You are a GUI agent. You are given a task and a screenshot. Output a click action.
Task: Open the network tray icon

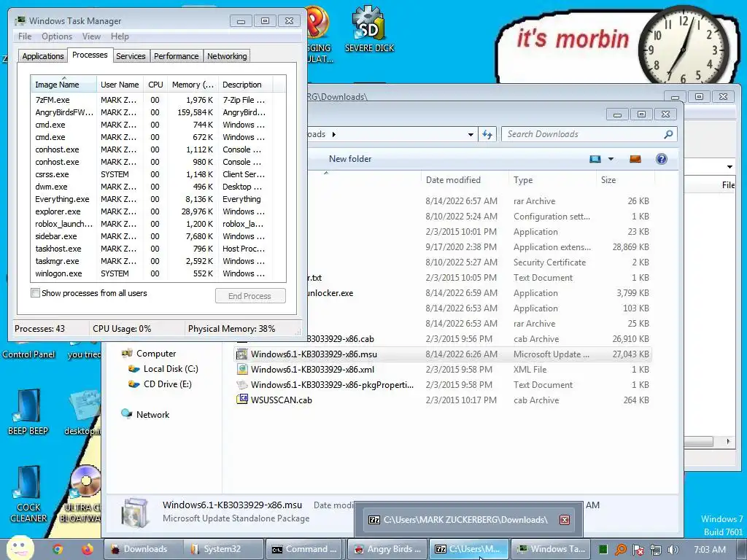click(656, 550)
